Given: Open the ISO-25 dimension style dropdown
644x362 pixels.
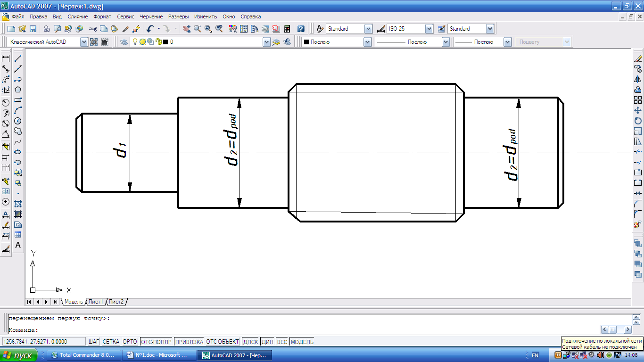Looking at the screenshot, I should click(429, 29).
